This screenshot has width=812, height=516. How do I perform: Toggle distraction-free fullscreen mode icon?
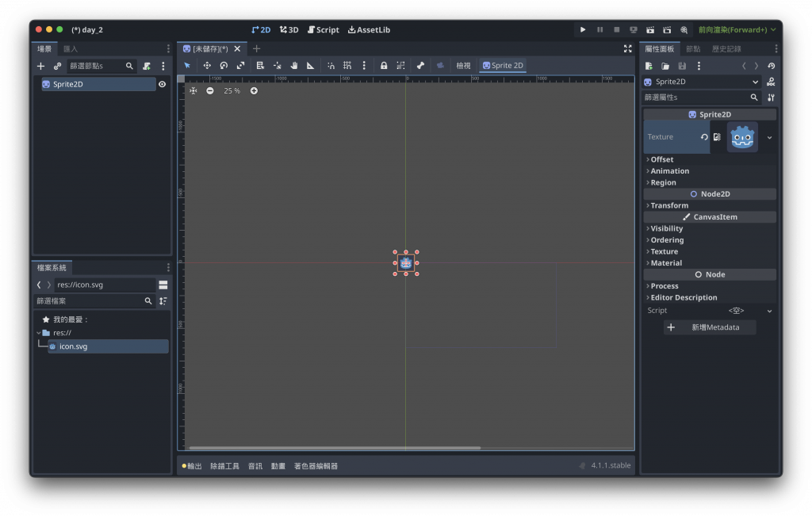[x=628, y=48]
